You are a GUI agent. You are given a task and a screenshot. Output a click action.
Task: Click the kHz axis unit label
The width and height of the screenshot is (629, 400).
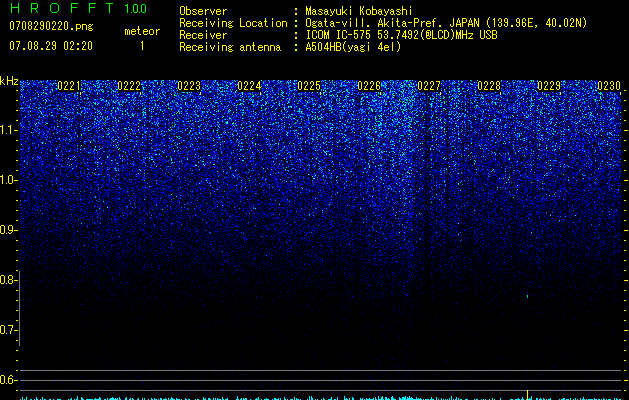9,81
